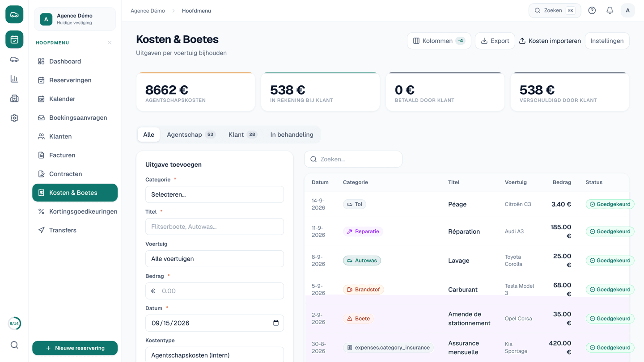Open the global Zoeken search box

(555, 11)
